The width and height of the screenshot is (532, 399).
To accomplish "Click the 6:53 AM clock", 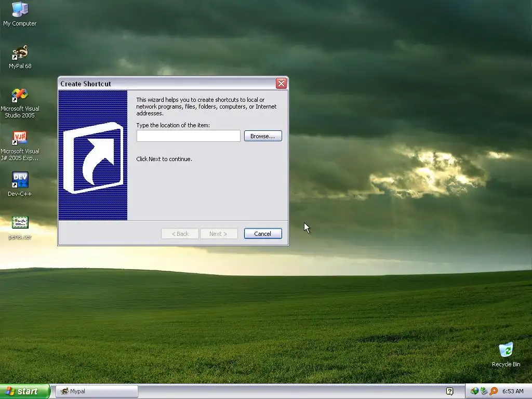I will pyautogui.click(x=513, y=392).
